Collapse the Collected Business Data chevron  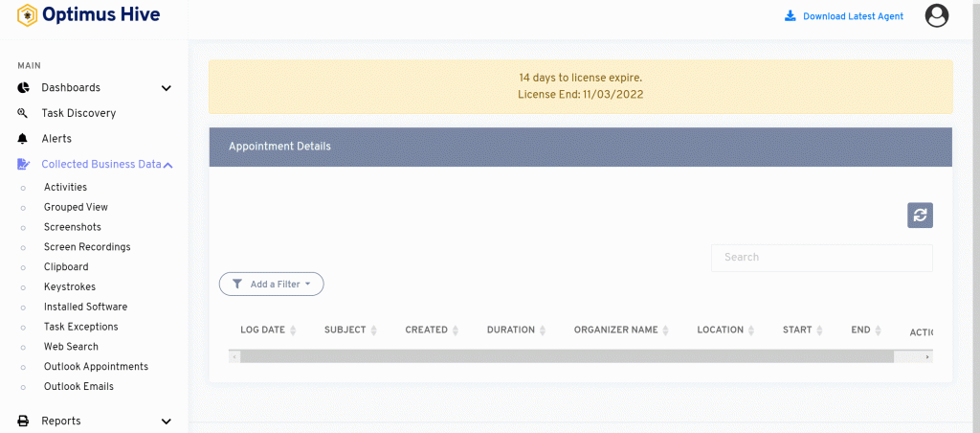tap(167, 165)
